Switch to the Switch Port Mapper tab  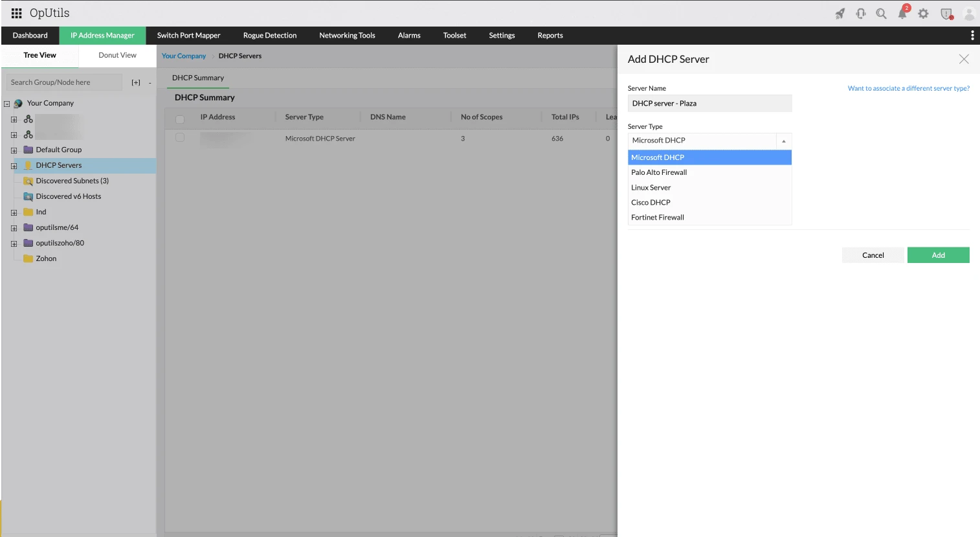[x=189, y=36]
